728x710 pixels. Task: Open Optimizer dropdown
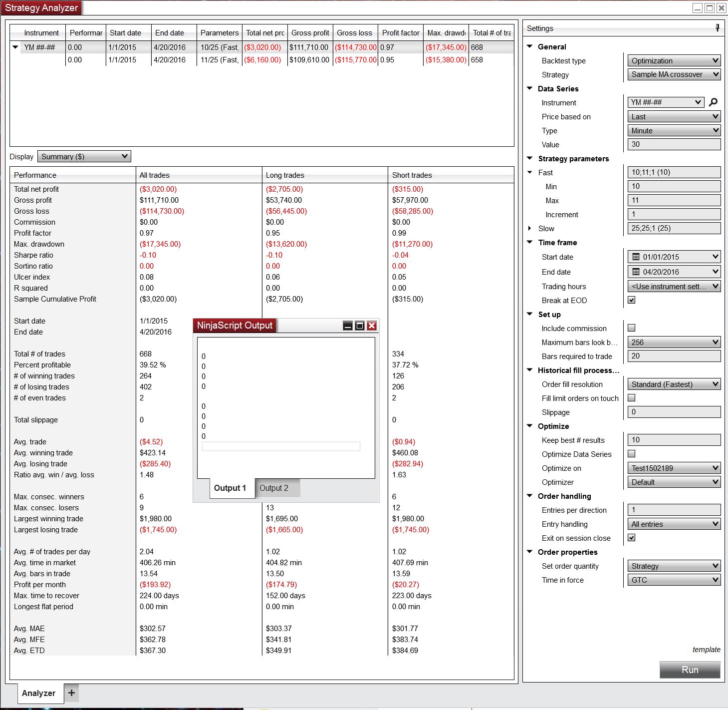click(x=674, y=482)
